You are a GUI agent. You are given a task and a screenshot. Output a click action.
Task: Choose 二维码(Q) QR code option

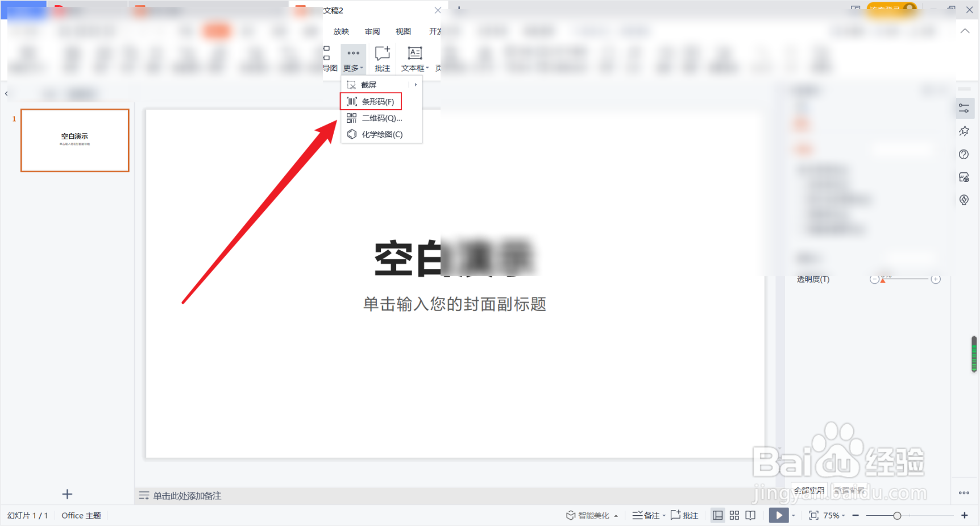(x=381, y=118)
